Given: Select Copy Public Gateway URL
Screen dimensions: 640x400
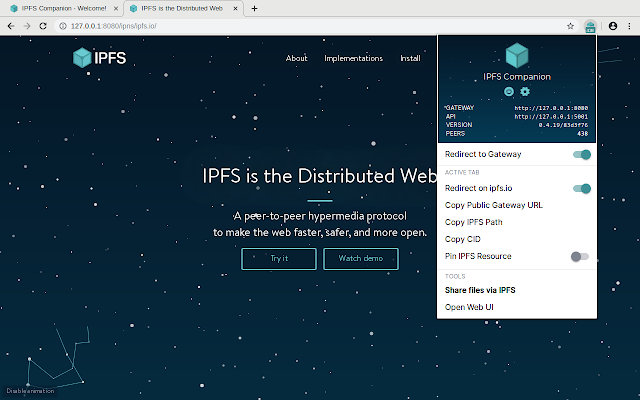Looking at the screenshot, I should click(493, 205).
